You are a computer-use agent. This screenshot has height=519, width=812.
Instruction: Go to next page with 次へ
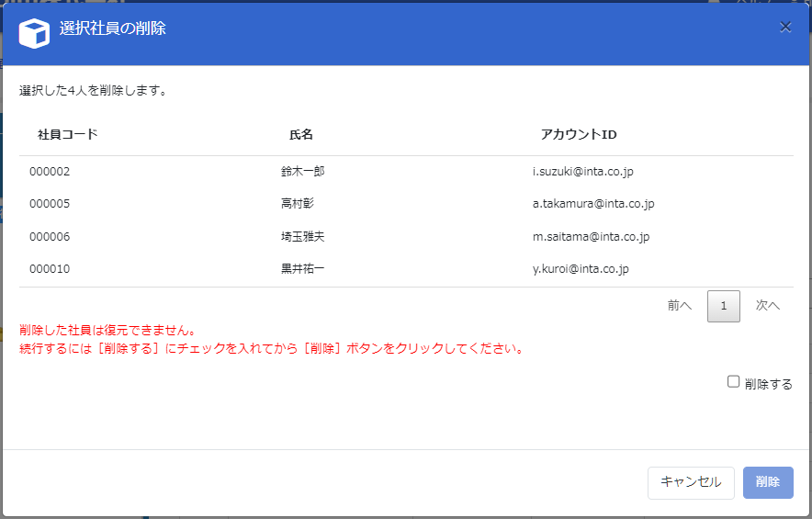[768, 306]
